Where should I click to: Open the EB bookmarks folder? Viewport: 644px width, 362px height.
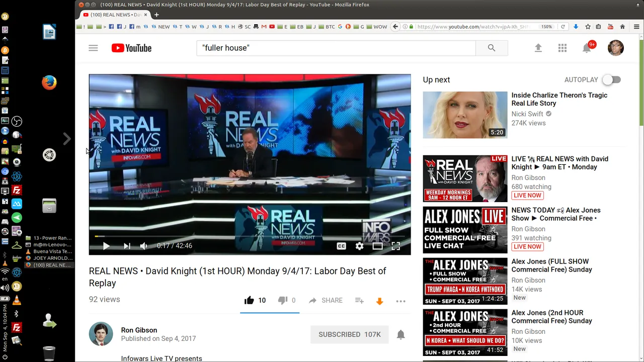click(297, 27)
